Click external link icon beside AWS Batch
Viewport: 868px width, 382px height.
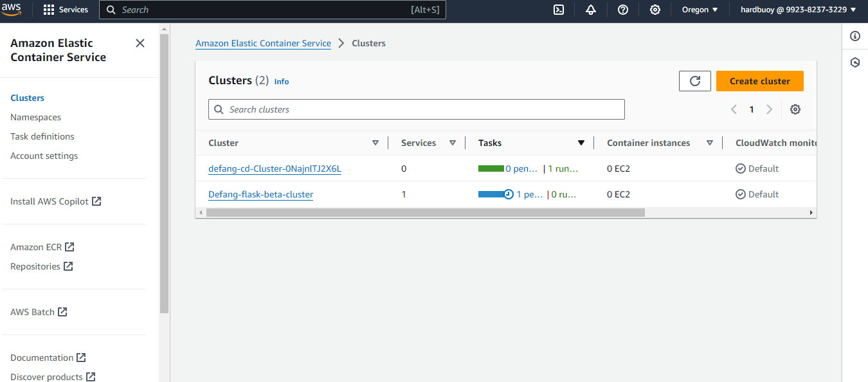tap(62, 312)
